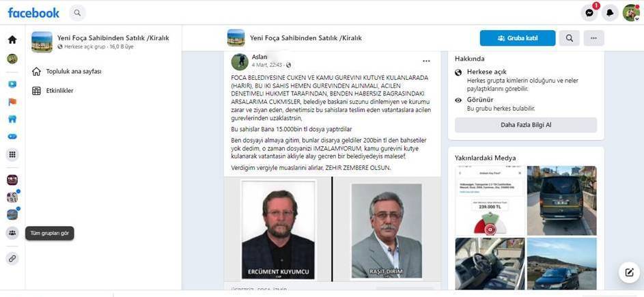Search within group using the magnifier button
644x297 pixels.
[x=570, y=38]
